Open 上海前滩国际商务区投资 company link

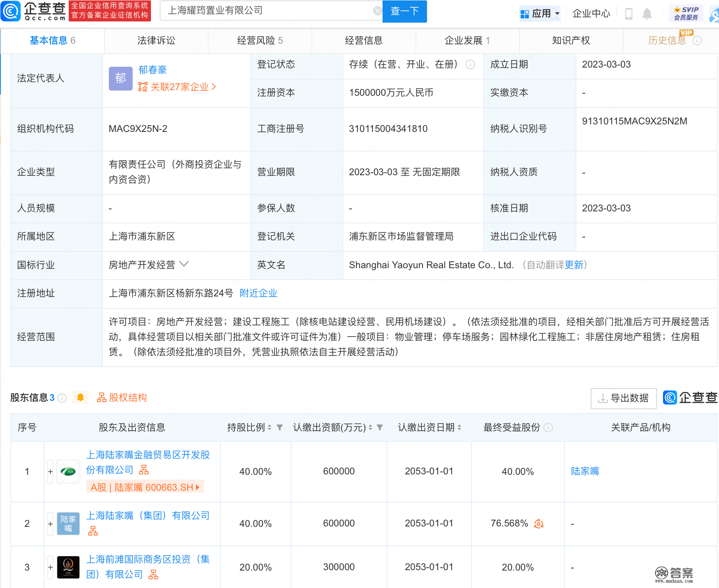pyautogui.click(x=148, y=567)
